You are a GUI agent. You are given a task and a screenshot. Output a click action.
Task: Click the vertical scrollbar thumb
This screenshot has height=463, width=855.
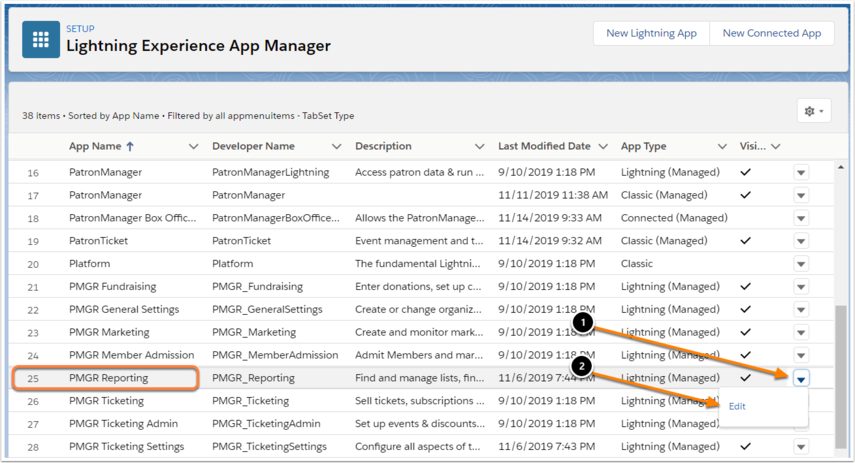pos(841,376)
